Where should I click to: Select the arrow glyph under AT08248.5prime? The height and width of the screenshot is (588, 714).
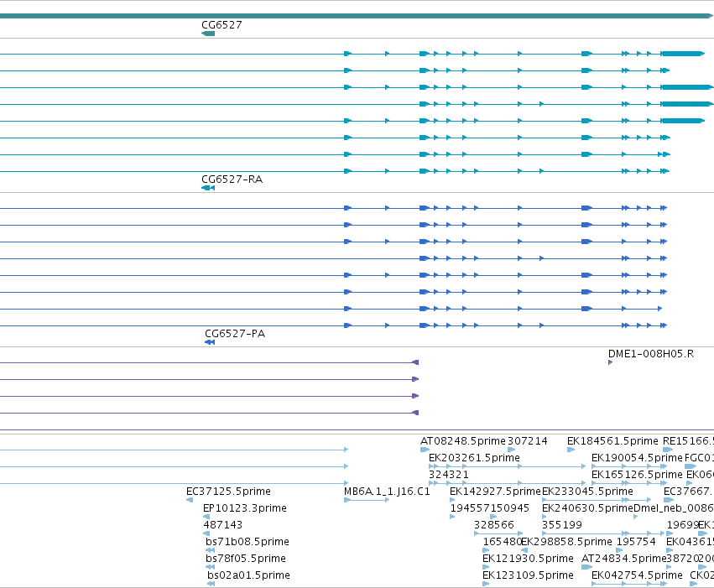(425, 450)
